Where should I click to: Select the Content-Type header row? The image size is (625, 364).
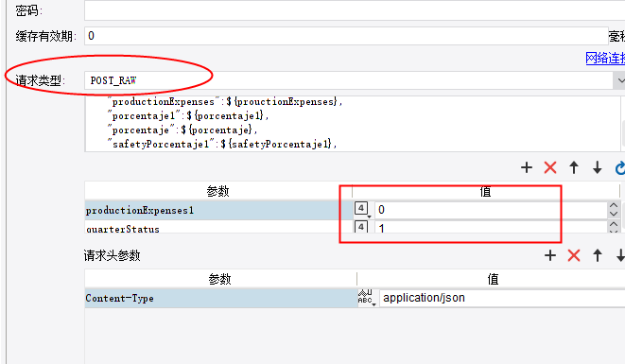coord(220,298)
